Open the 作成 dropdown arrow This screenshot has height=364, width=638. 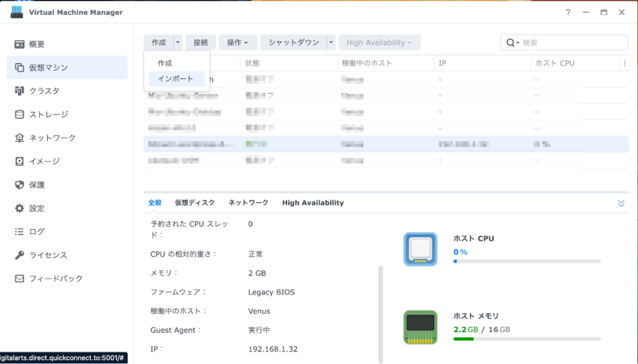178,42
